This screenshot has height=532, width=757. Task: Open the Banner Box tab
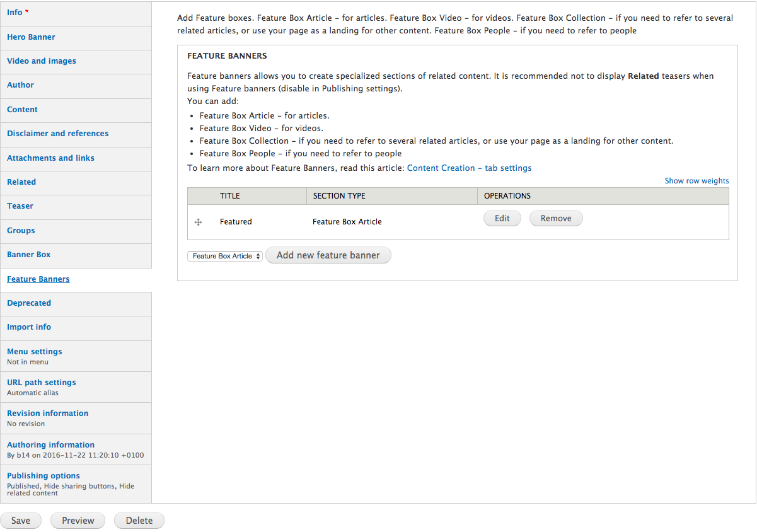coord(28,255)
